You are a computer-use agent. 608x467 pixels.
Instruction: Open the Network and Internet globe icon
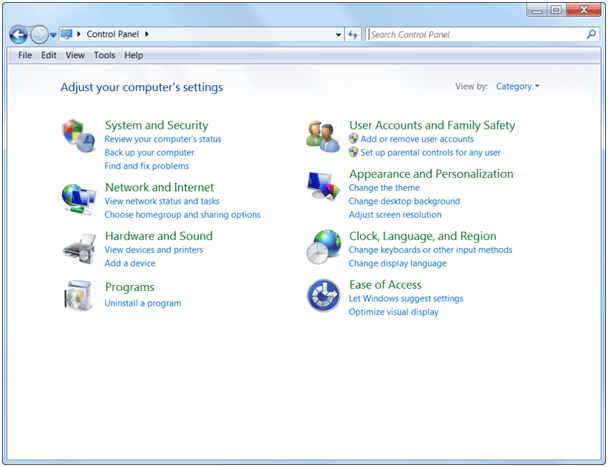[x=79, y=199]
